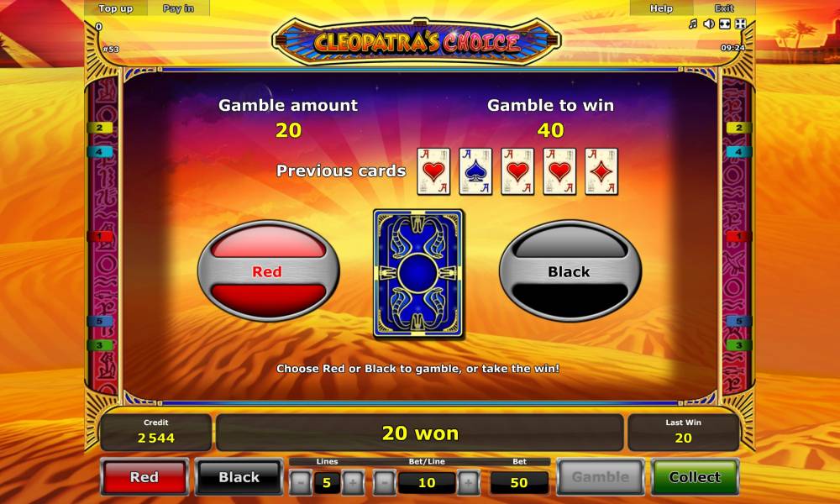Exit the game via Exit tab
Viewport: 840px width, 504px height.
coord(724,8)
